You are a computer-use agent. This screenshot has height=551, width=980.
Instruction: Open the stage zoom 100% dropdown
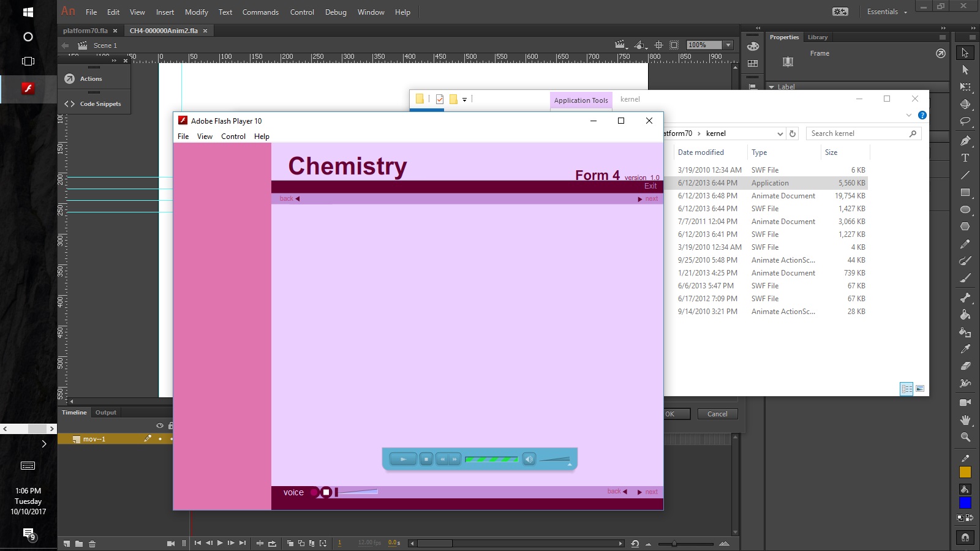728,45
